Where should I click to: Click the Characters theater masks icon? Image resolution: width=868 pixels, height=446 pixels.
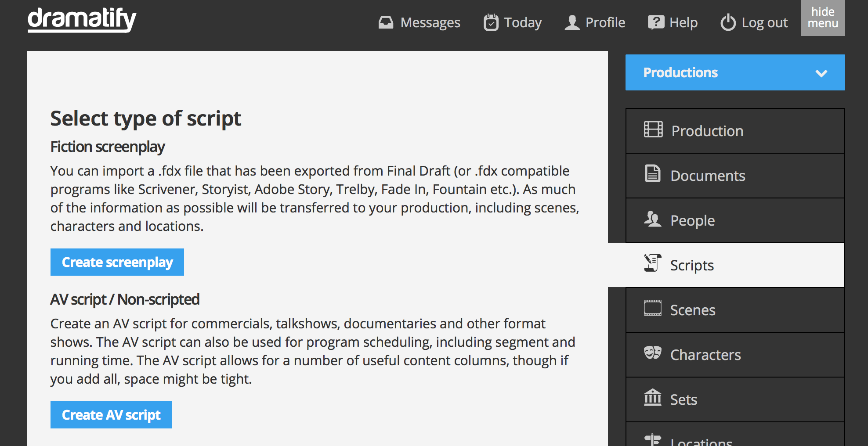[652, 353]
